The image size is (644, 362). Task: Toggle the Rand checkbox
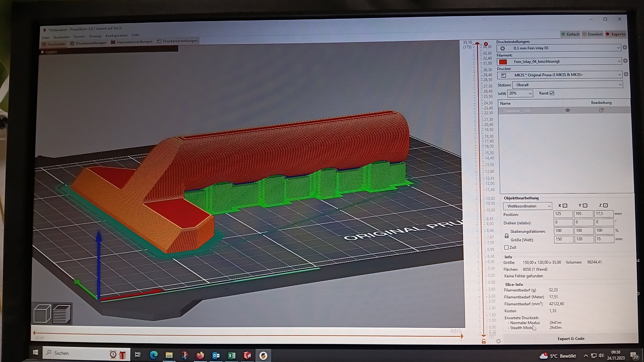click(x=552, y=93)
